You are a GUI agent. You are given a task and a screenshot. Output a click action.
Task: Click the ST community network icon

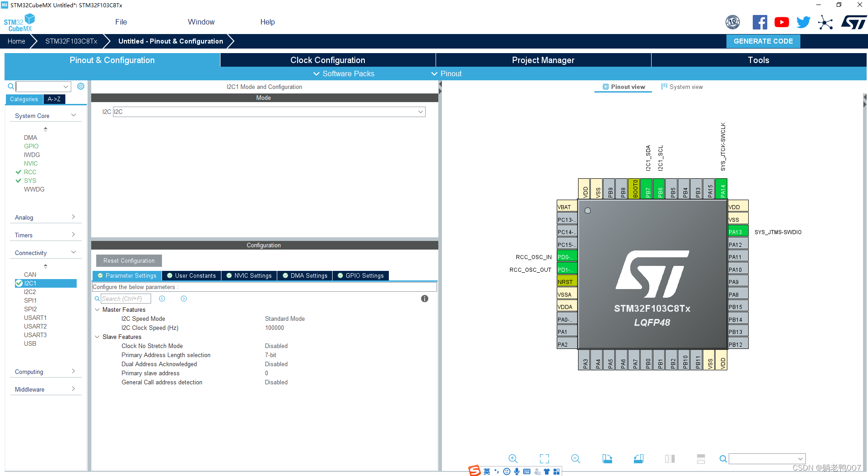pyautogui.click(x=825, y=22)
